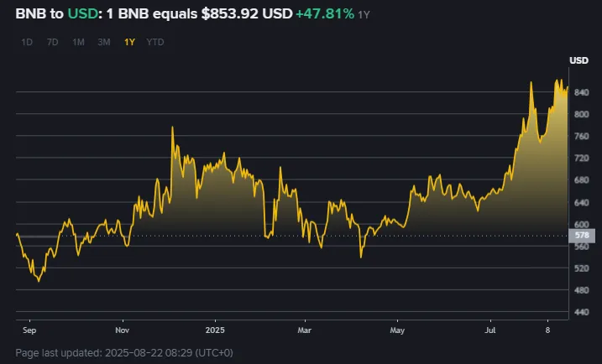Click the Jul x-axis label
Screen dimensions: 602x364
489,330
